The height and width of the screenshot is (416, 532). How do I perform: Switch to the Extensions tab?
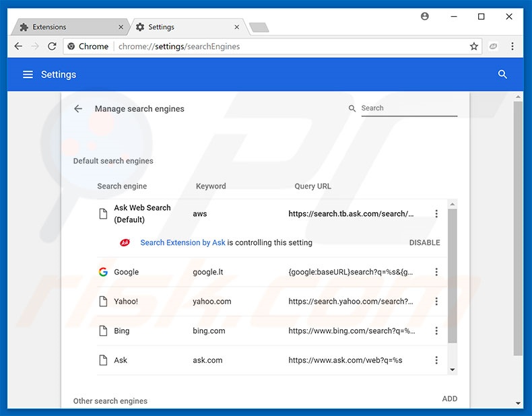[69, 27]
